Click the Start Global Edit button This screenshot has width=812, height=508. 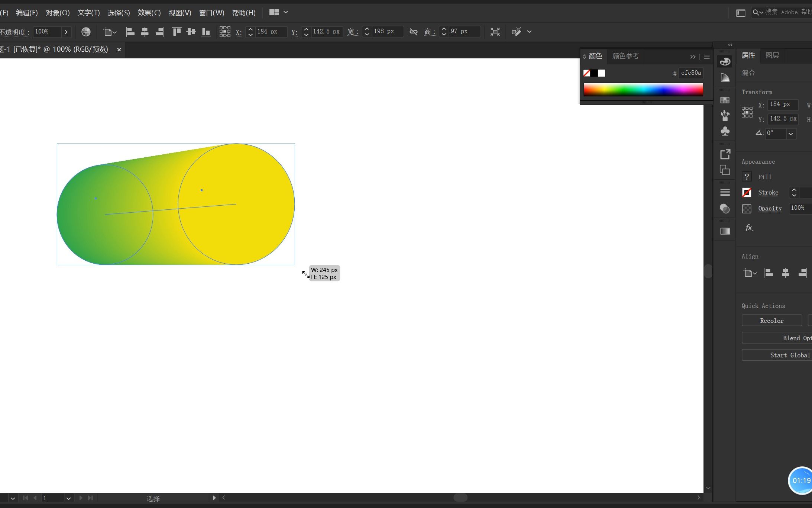point(780,355)
